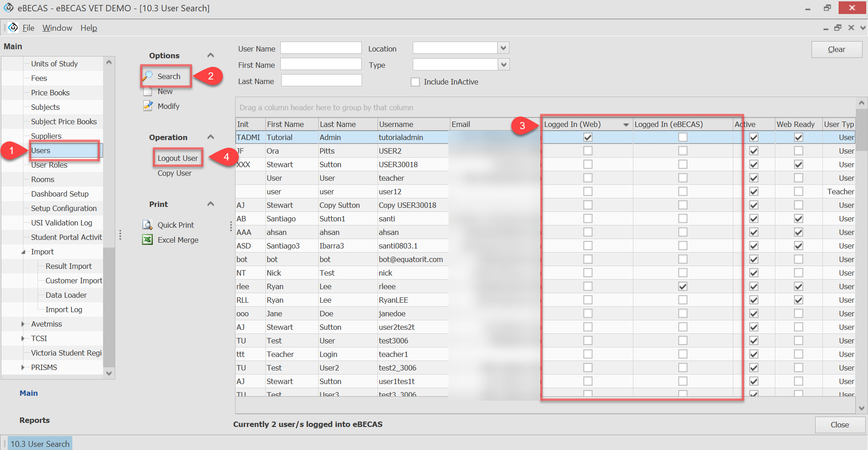Toggle Logged In (eBECAS) checkbox for rleee
The width and height of the screenshot is (868, 450).
[x=683, y=286]
